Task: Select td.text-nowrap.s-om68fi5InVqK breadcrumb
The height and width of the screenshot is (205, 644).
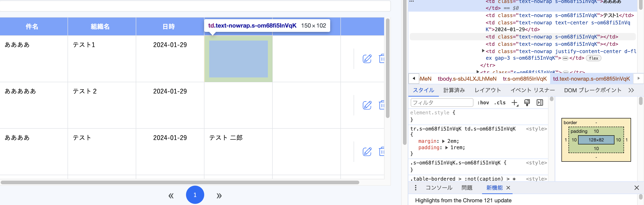Action: click(x=591, y=79)
